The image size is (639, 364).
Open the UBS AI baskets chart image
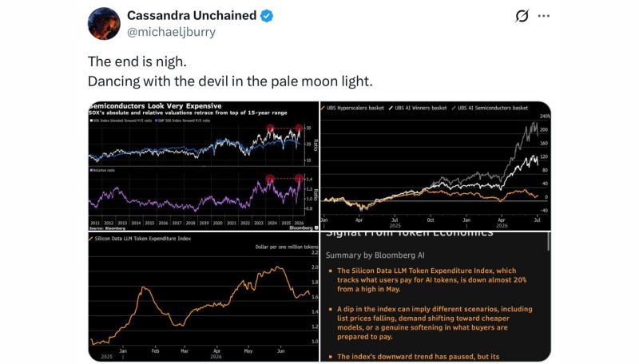point(435,166)
